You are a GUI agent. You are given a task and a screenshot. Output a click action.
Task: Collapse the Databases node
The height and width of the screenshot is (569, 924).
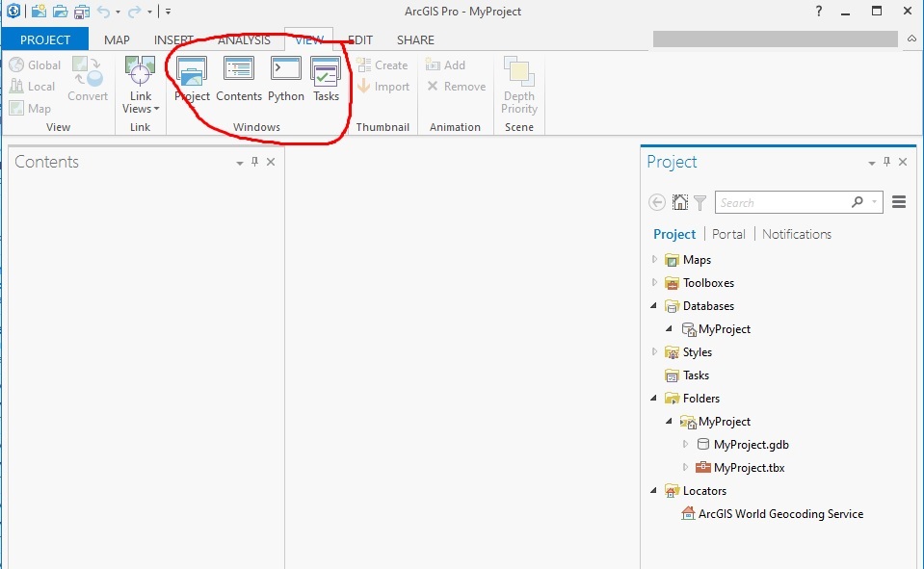653,305
